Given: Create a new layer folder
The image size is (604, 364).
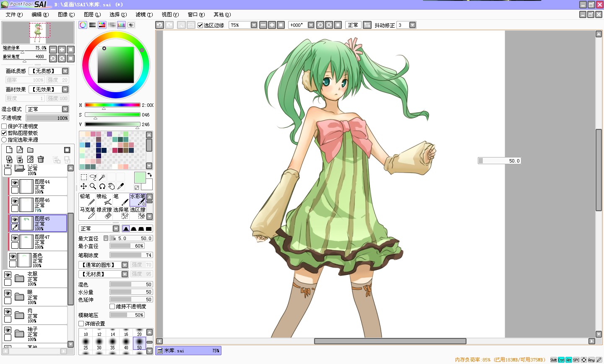Looking at the screenshot, I should click(30, 150).
